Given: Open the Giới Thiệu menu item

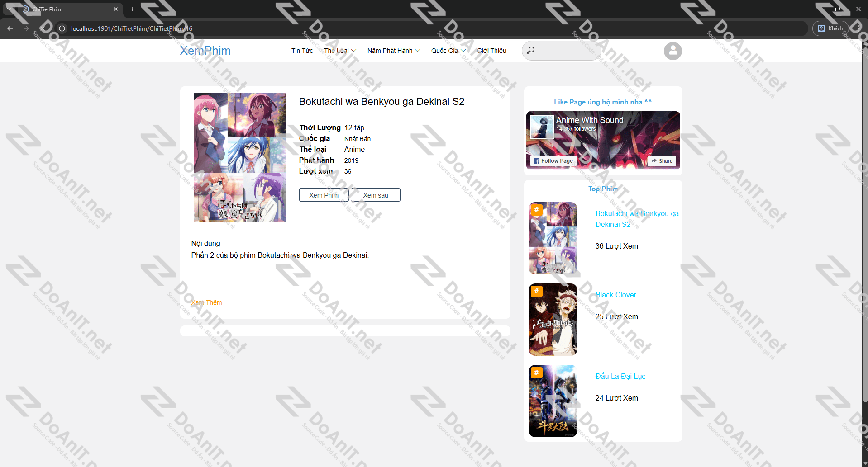Looking at the screenshot, I should click(491, 51).
